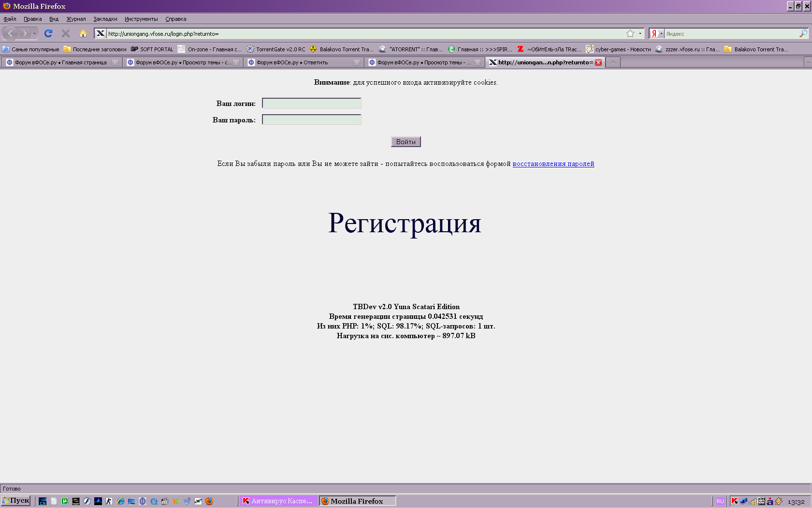Bookmark this page with the star icon

click(630, 33)
